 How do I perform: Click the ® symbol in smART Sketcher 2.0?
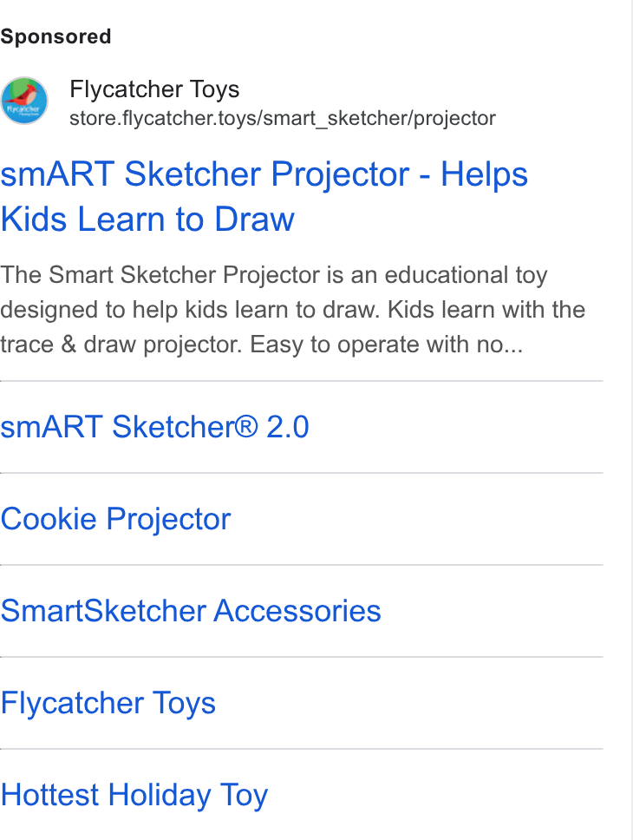(247, 425)
